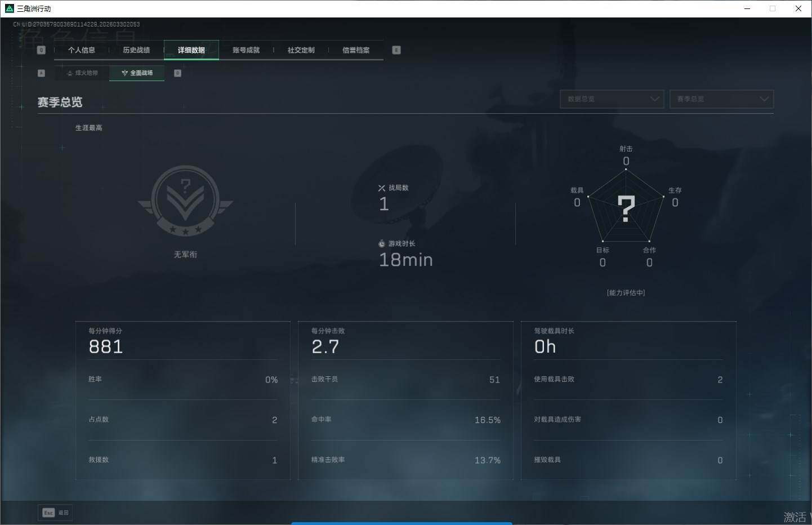Viewport: 812px width, 525px height.
Task: Click the Esc 返回 back button
Action: tap(55, 513)
